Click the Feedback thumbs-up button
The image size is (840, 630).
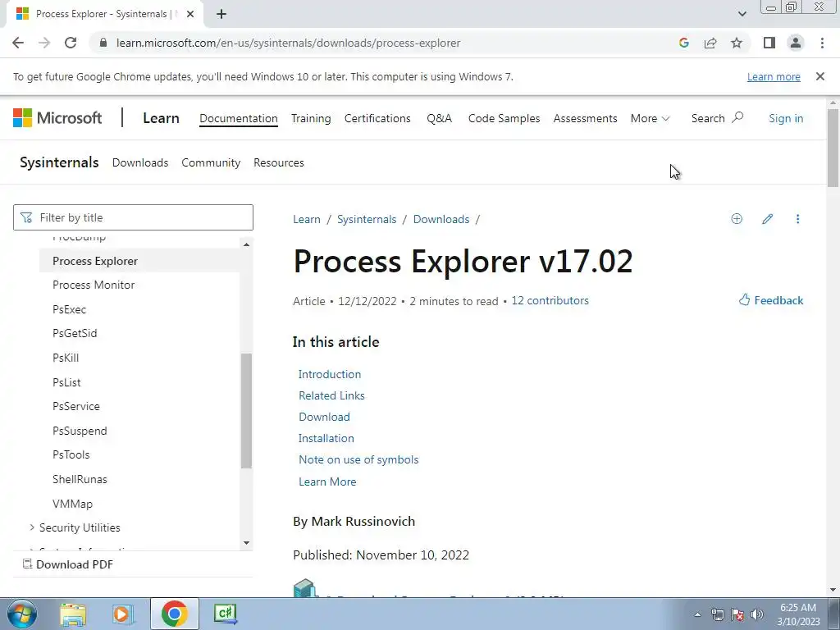771,300
